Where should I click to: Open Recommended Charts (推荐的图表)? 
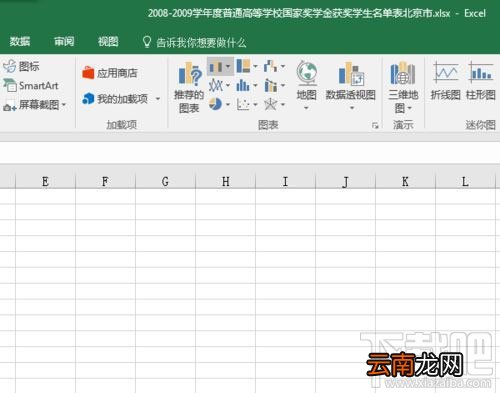point(189,88)
